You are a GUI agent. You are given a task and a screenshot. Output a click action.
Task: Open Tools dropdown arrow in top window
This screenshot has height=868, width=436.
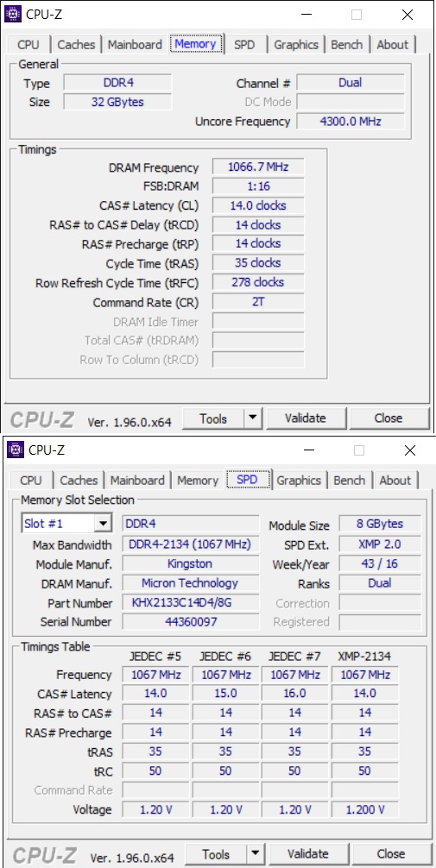[253, 418]
